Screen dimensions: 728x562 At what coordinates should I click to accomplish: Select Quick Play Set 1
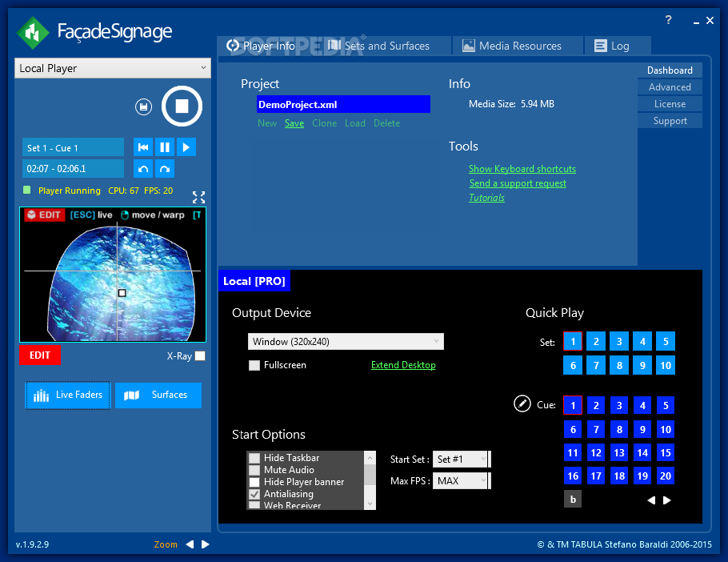[x=573, y=341]
